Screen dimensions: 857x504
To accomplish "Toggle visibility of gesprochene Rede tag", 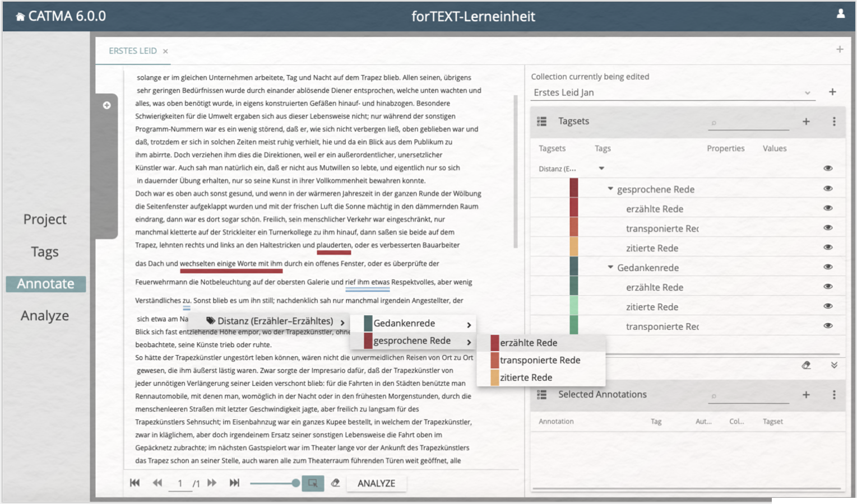I will (x=828, y=188).
